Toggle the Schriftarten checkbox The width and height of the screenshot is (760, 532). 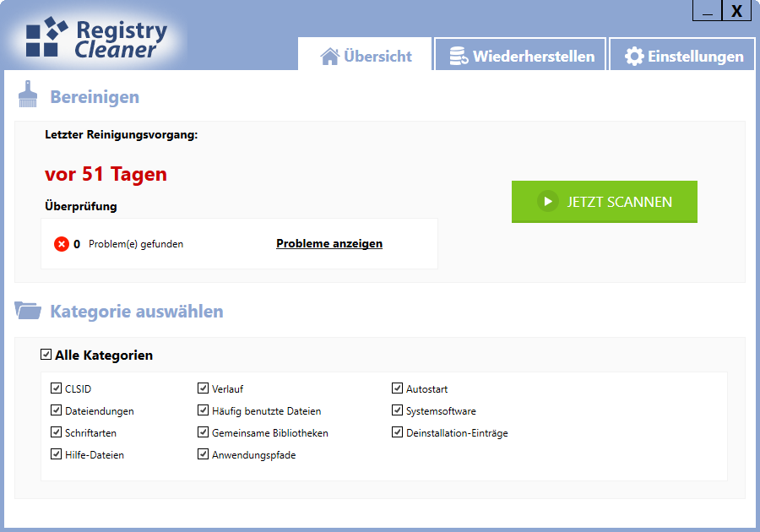[x=57, y=432]
